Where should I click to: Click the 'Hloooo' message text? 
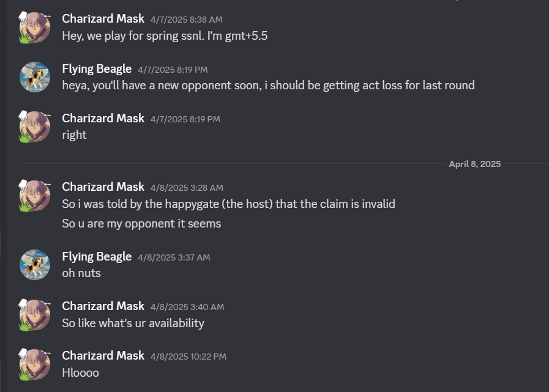[x=80, y=372]
